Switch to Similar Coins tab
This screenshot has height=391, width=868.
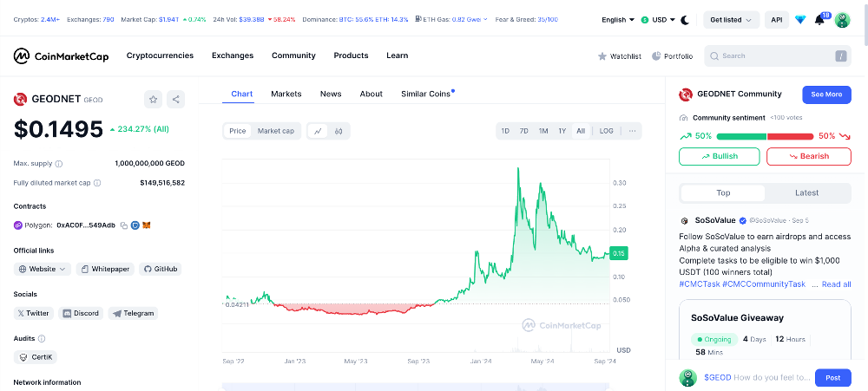click(425, 94)
